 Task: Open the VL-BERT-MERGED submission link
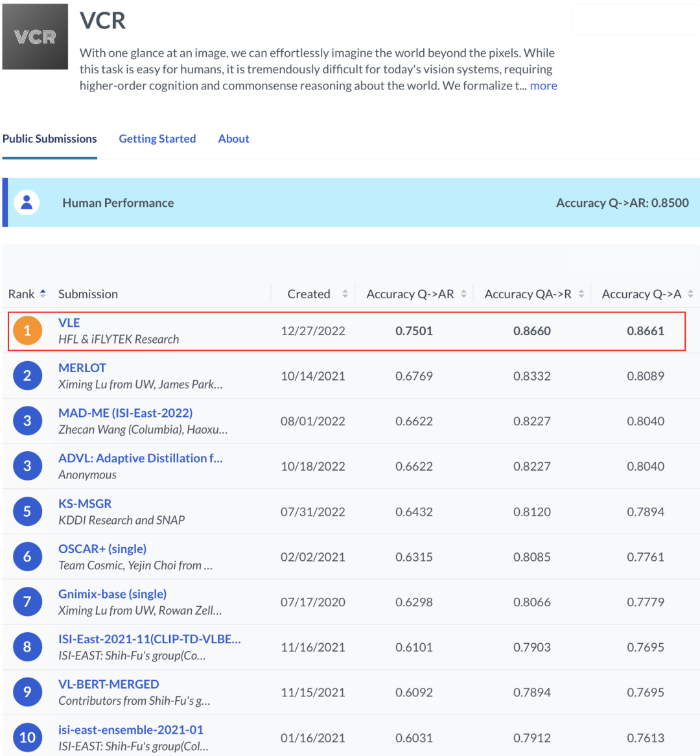[108, 684]
